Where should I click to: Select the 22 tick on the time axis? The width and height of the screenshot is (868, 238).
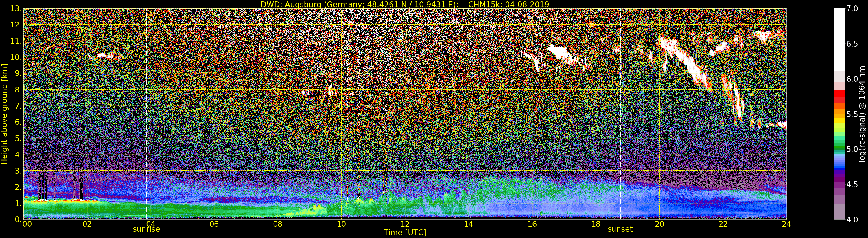coord(723,224)
